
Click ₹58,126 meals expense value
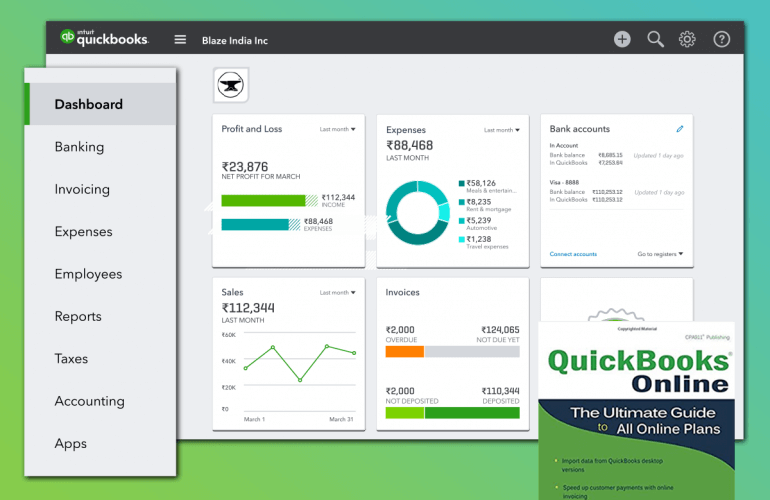[481, 183]
